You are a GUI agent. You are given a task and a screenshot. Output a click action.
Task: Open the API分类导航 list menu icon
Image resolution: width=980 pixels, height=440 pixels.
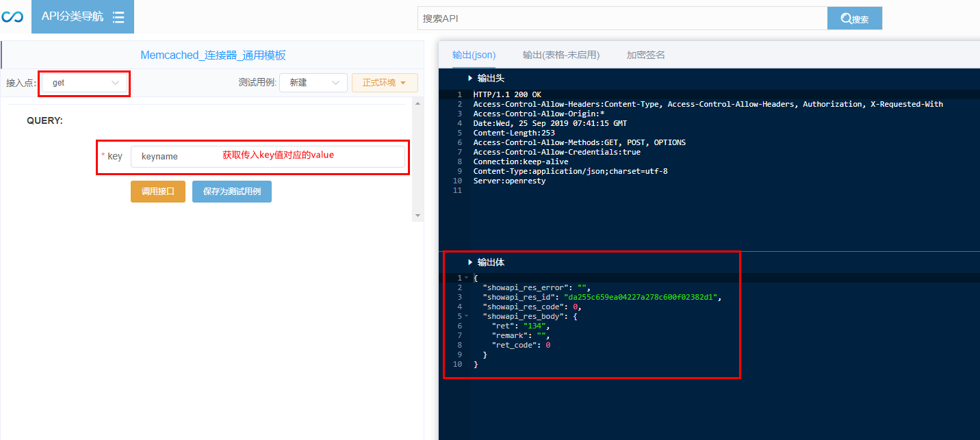click(x=118, y=17)
